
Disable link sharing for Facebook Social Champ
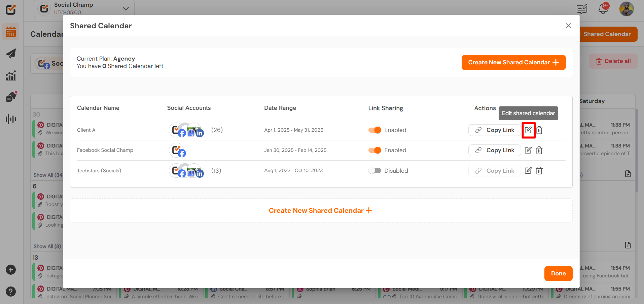point(374,150)
